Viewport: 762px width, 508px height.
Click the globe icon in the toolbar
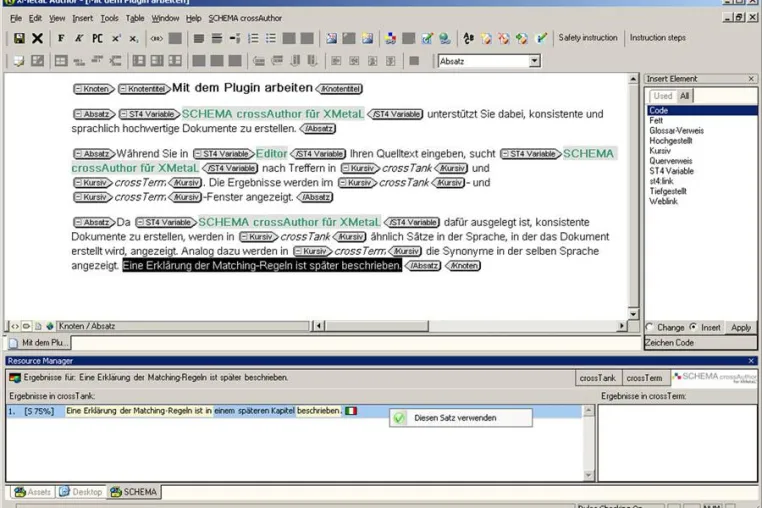445,38
